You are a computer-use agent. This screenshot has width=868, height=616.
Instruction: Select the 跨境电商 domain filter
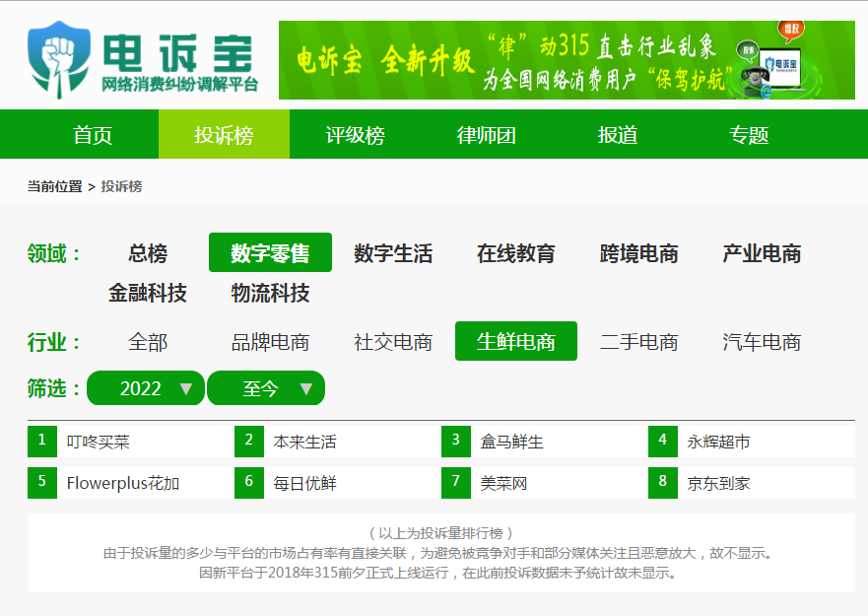pos(638,253)
